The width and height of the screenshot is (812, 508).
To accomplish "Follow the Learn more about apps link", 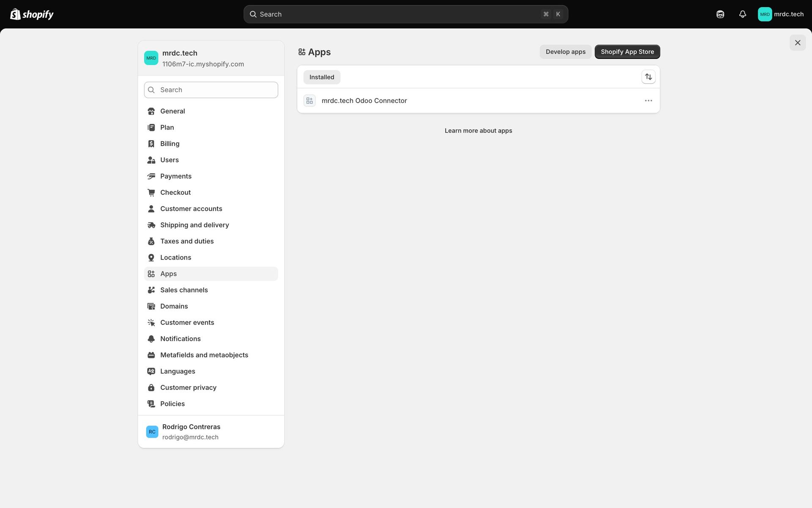I will pos(478,131).
